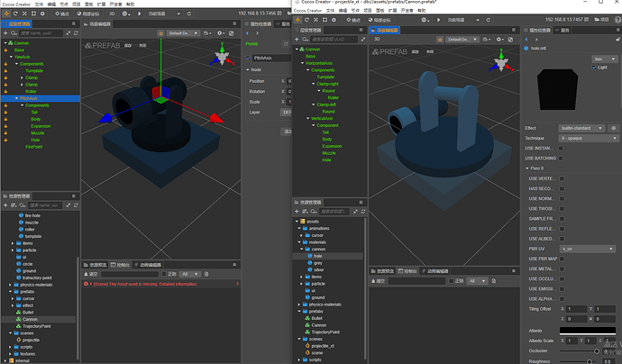The height and width of the screenshot is (364, 622).
Task: Select the rect transform tool in left window
Action: (33, 14)
